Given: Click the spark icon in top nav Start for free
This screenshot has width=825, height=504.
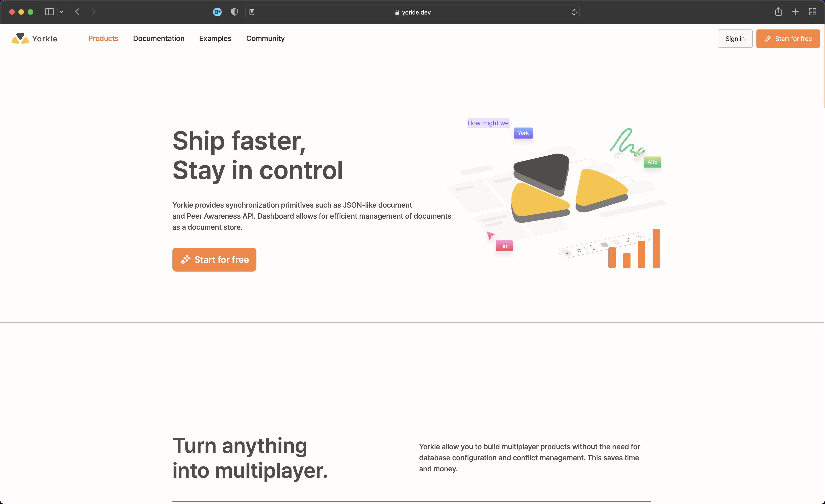Looking at the screenshot, I should pyautogui.click(x=768, y=38).
